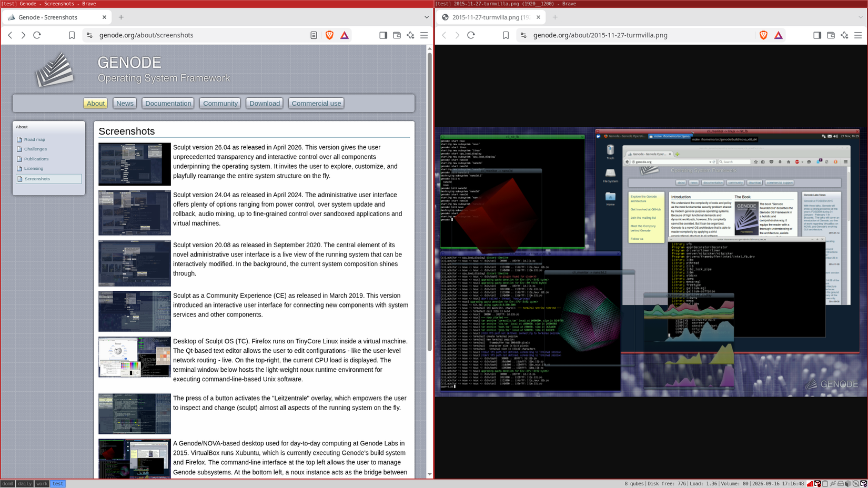This screenshot has height=488, width=868.
Task: Open Brave Shields in the turmvilla.png window
Action: pyautogui.click(x=763, y=35)
